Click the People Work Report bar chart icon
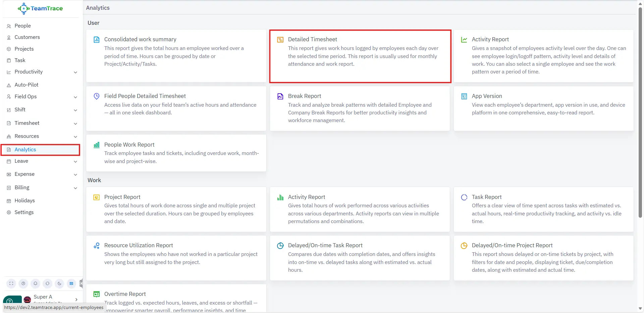 coord(97,145)
